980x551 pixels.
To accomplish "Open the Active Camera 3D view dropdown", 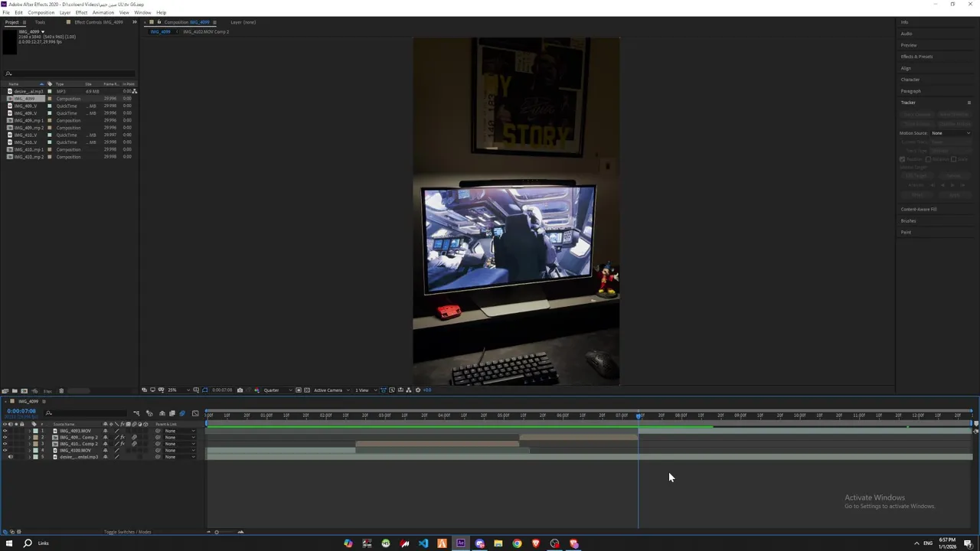I will click(x=332, y=390).
